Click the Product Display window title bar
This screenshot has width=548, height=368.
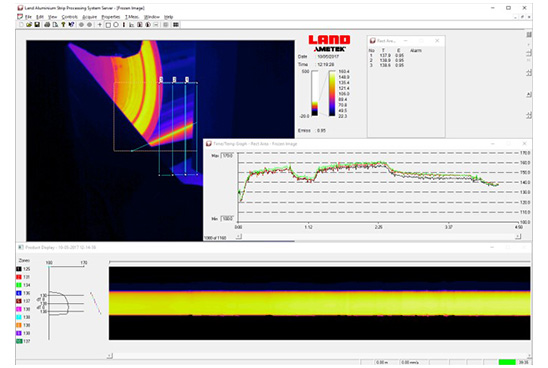[x=274, y=247]
